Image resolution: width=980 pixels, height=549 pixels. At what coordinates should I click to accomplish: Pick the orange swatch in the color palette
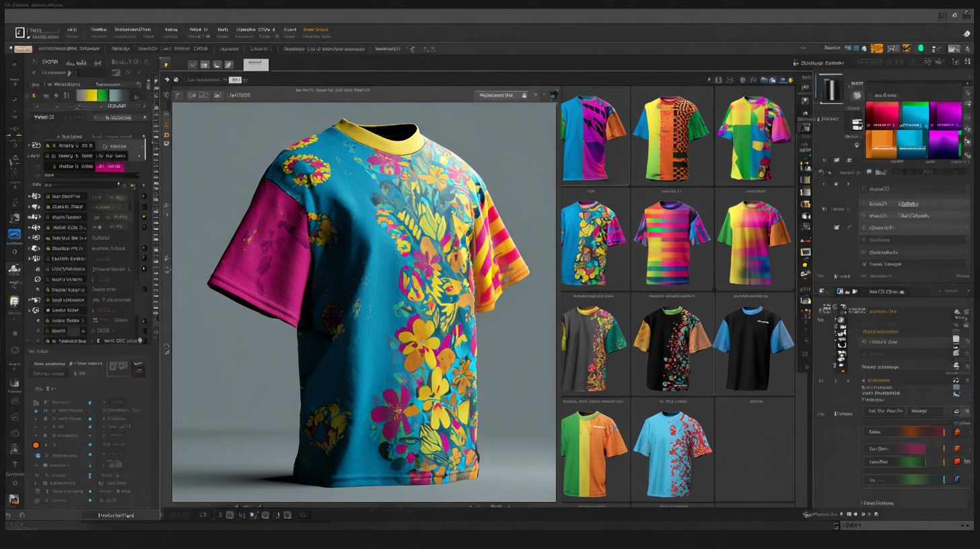[x=881, y=142]
